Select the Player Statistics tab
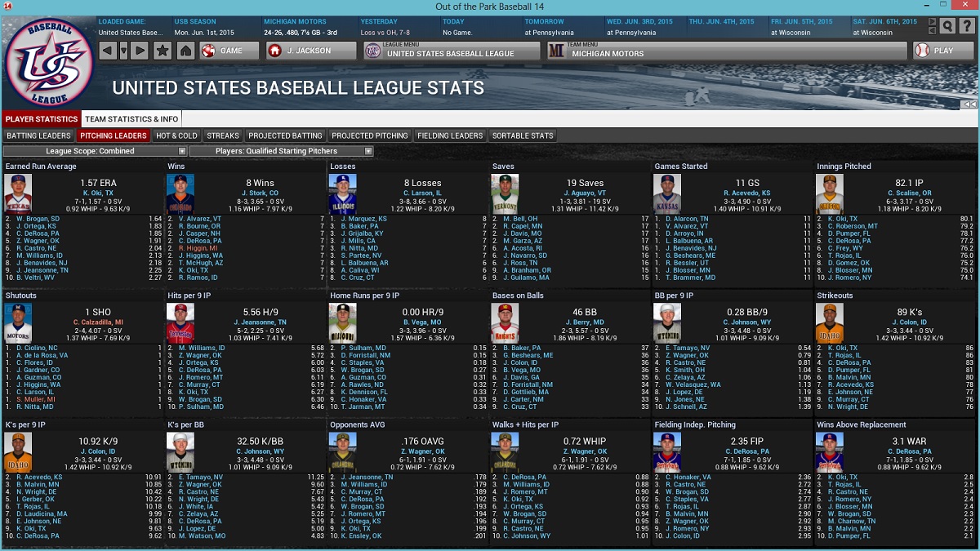Image resolution: width=980 pixels, height=551 pixels. click(41, 119)
